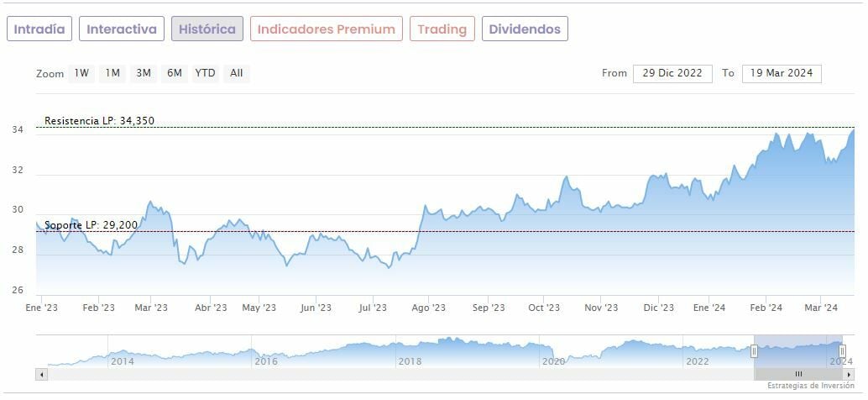
Task: Edit the From date field
Action: click(672, 74)
